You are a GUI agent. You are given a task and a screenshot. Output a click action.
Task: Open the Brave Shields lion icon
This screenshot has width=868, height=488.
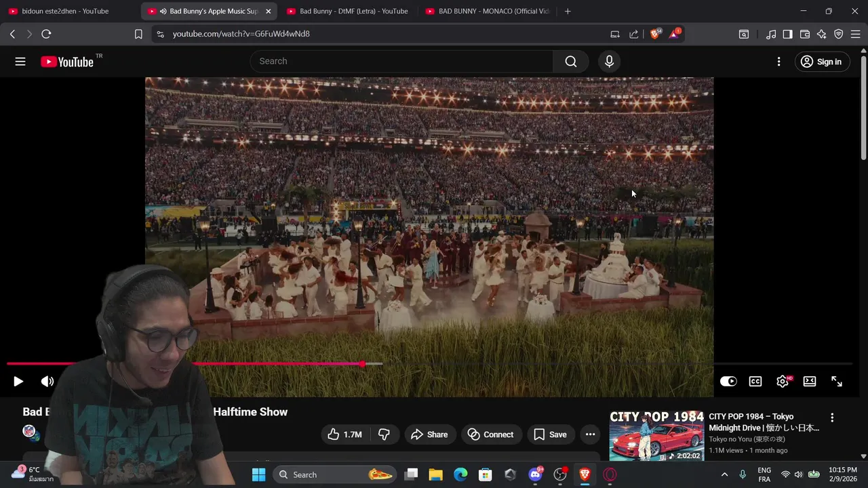click(655, 34)
